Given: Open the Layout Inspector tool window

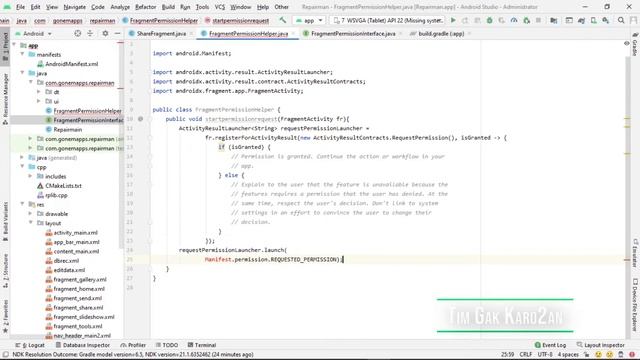Looking at the screenshot, I should (600, 345).
